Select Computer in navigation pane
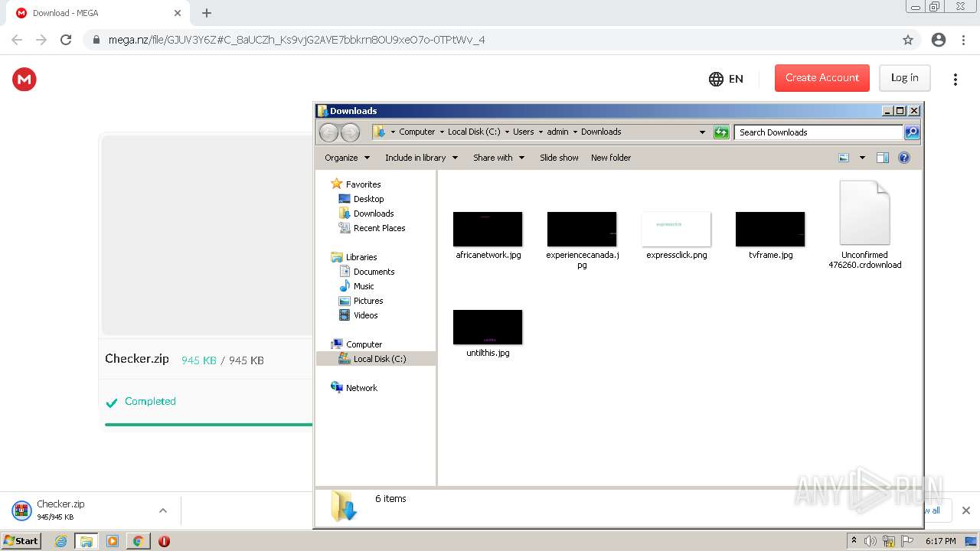Viewport: 980px width, 551px height. [357, 344]
